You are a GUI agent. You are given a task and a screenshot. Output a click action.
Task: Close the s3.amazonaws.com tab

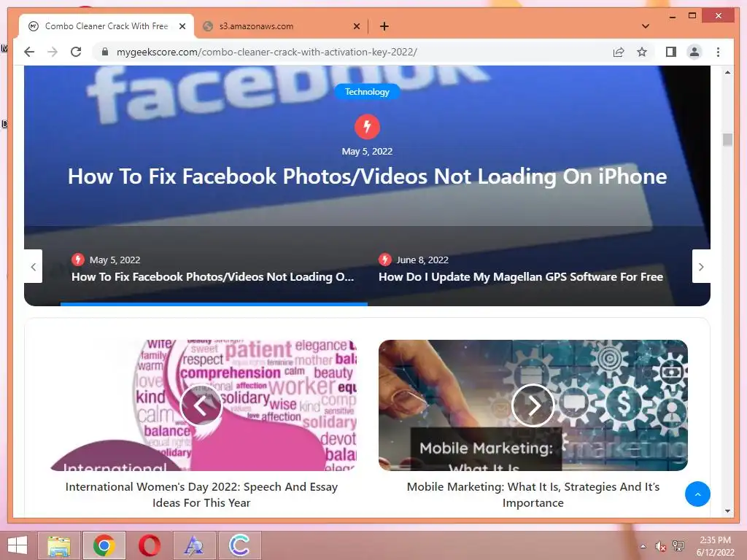(356, 26)
